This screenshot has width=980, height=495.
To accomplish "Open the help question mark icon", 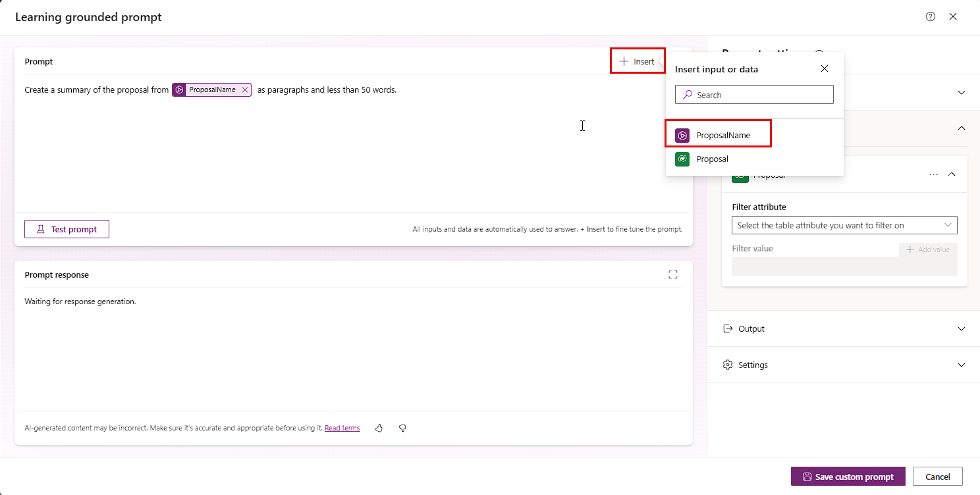I will pyautogui.click(x=931, y=17).
